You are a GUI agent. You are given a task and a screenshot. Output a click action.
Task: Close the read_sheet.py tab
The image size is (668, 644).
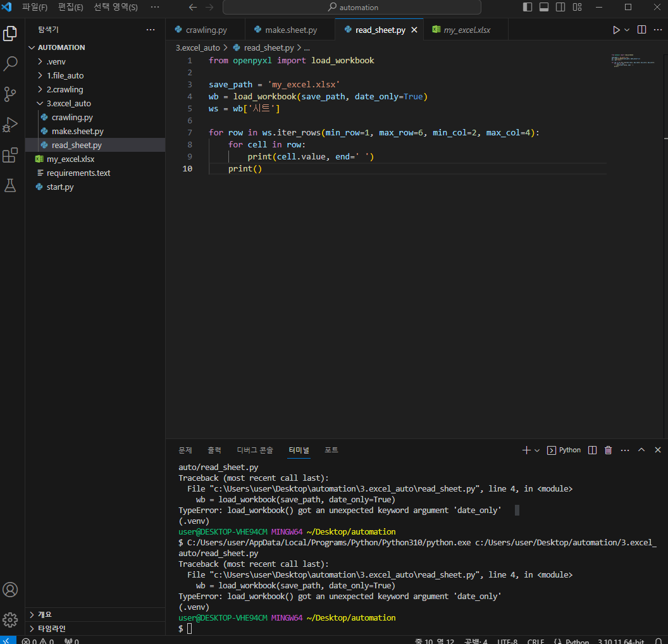point(414,30)
